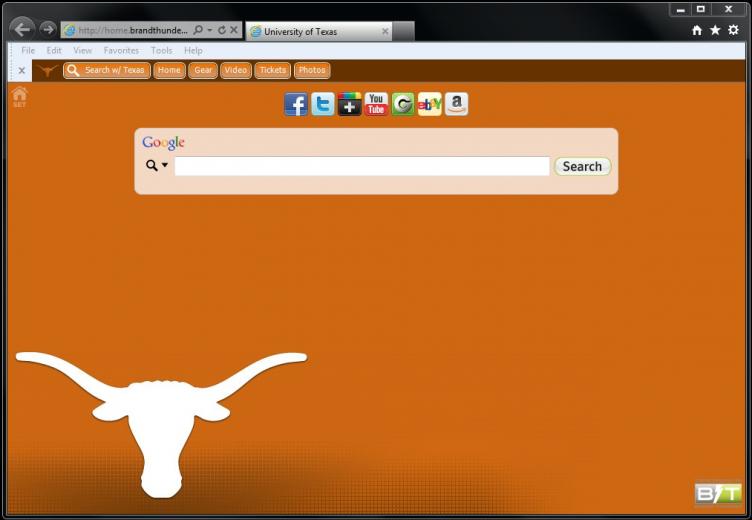
Task: Open the YouTube shortcut icon
Action: 376,104
